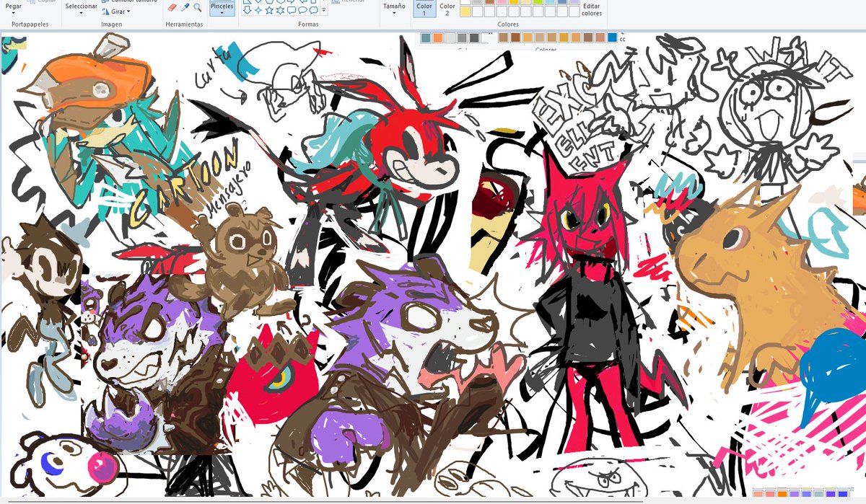Viewport: 866px width, 504px height.
Task: Activate the Color 2 button
Action: (x=447, y=9)
